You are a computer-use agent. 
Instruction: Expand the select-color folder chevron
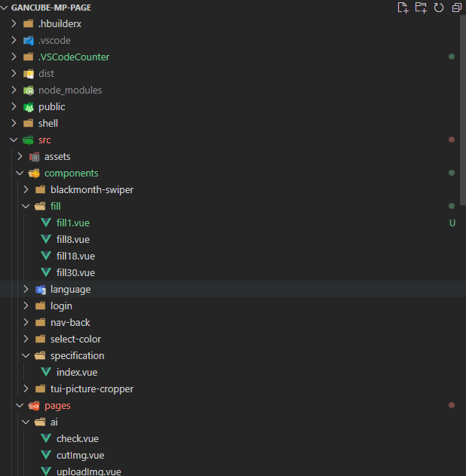pyautogui.click(x=26, y=339)
